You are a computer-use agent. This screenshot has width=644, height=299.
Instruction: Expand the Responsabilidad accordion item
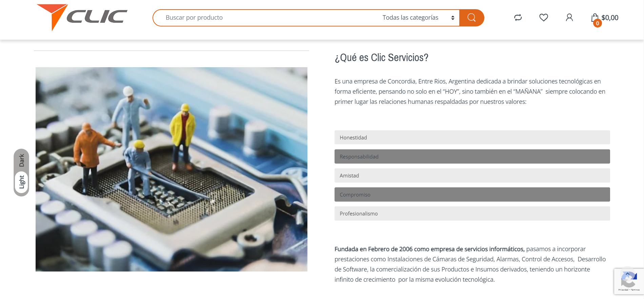tap(472, 156)
